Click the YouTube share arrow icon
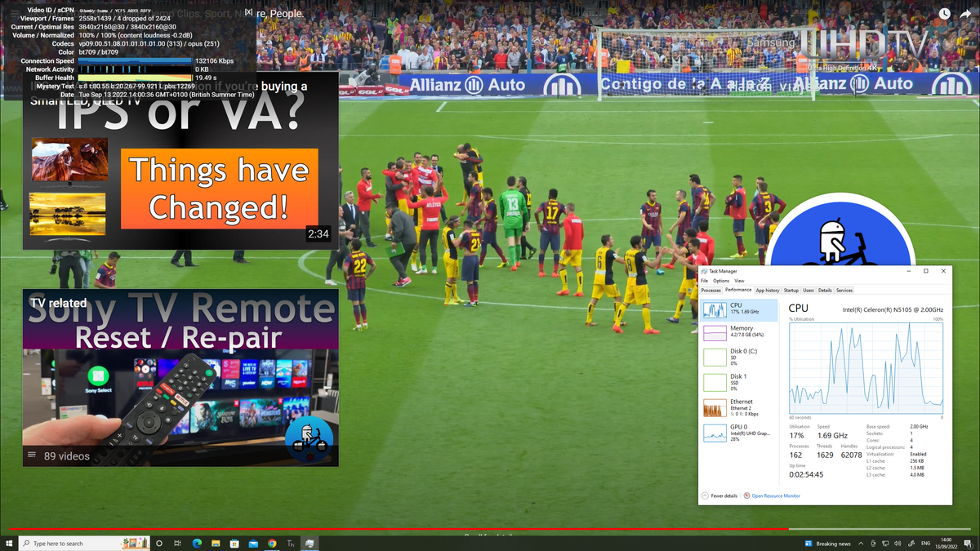Image resolution: width=980 pixels, height=551 pixels. [967, 14]
